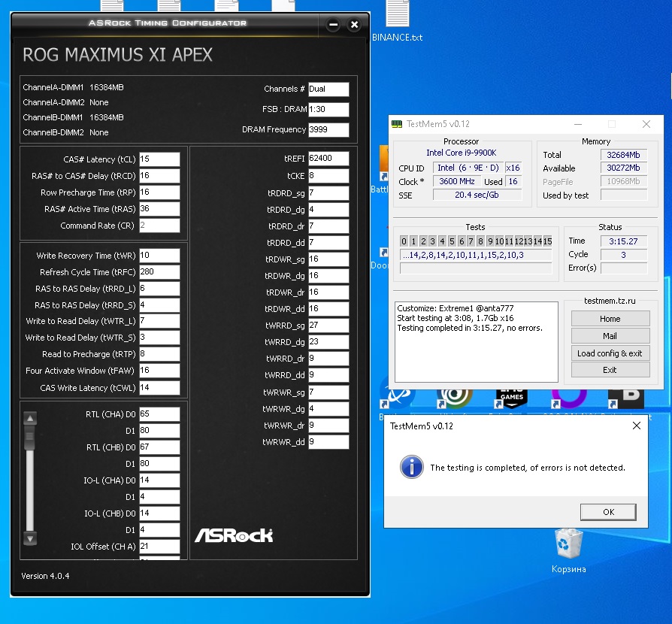Minimize the ASRock Timing Configurator window
The height and width of the screenshot is (624, 672).
pos(333,25)
